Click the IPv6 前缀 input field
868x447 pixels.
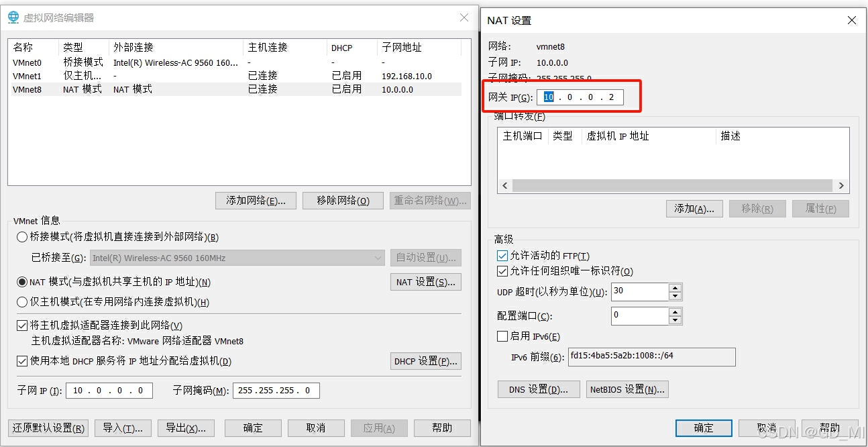tap(652, 357)
